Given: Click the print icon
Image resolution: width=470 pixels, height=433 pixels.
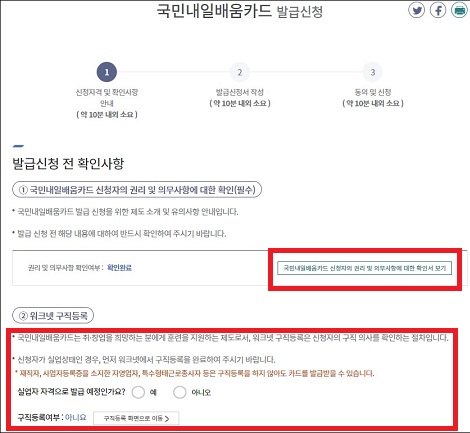Looking at the screenshot, I should (459, 10).
